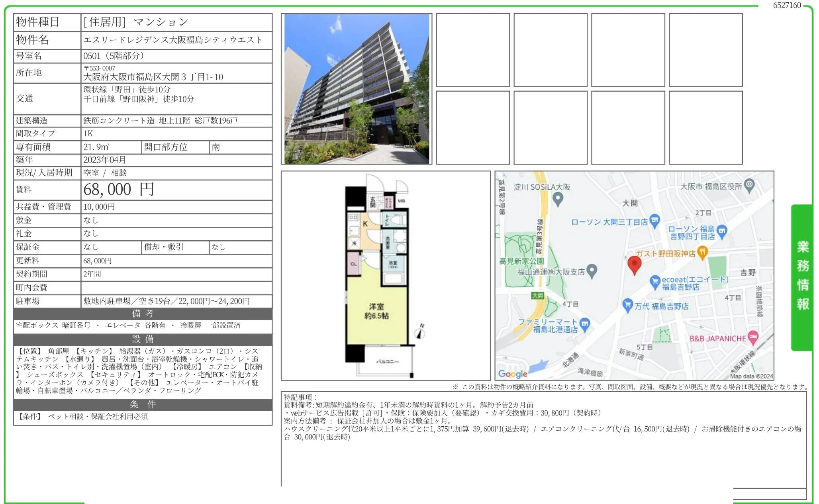The height and width of the screenshot is (504, 819).
Task: Click the exterior building photo
Action: point(357,90)
